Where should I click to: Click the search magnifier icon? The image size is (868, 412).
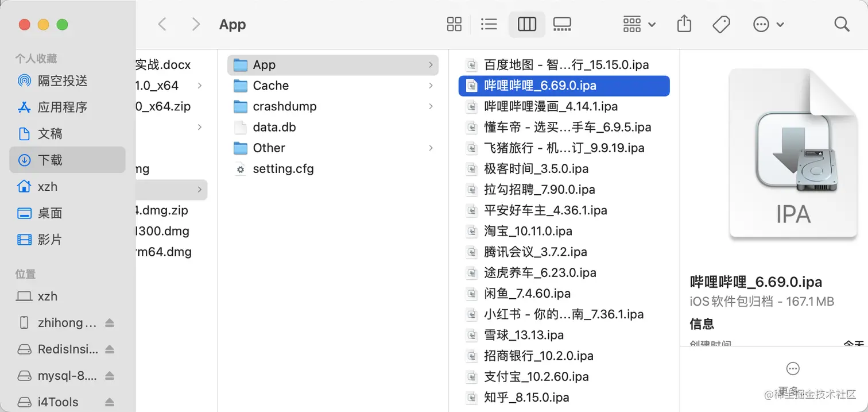(x=842, y=24)
